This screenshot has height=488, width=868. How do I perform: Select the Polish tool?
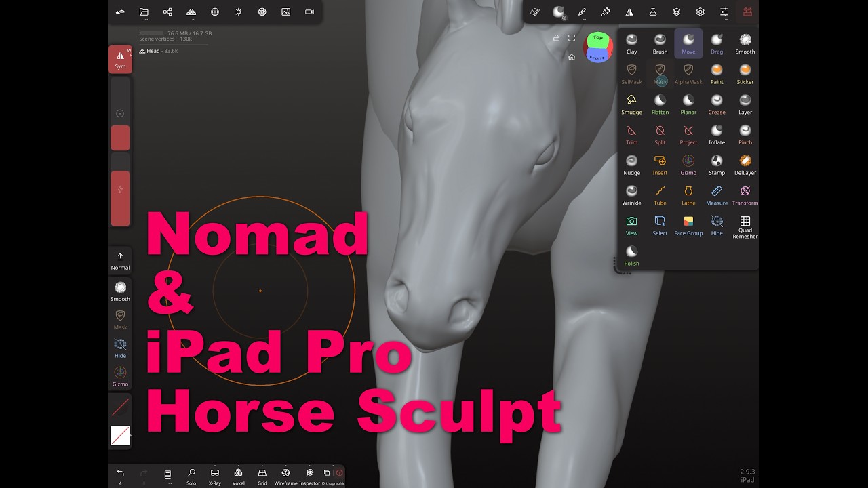point(631,256)
